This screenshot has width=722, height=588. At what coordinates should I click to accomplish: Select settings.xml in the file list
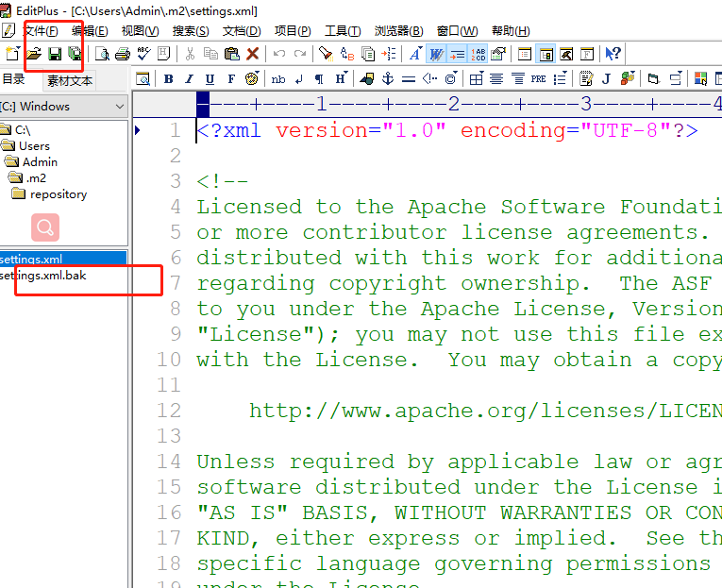(x=63, y=259)
